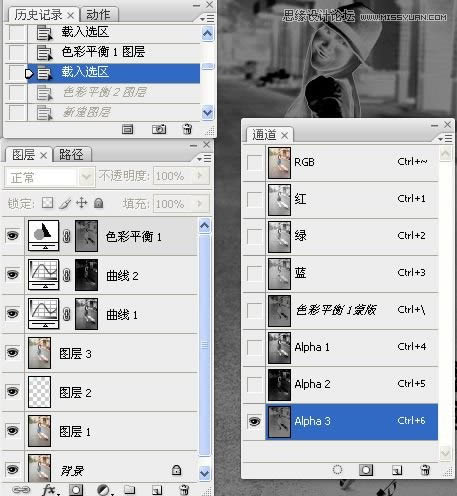Viewport: 457px width, 496px height.
Task: Add layer mask icon in Layers panel
Action: click(76, 490)
